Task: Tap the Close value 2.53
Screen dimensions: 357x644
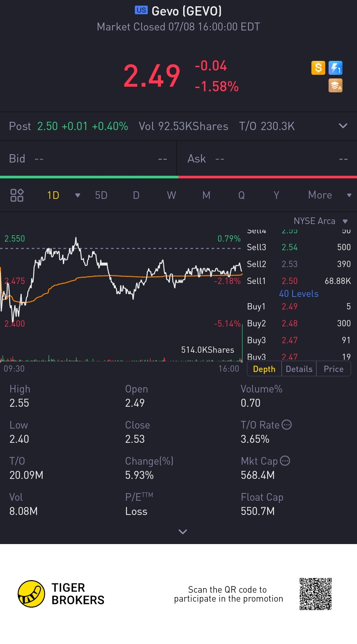Action: (135, 439)
